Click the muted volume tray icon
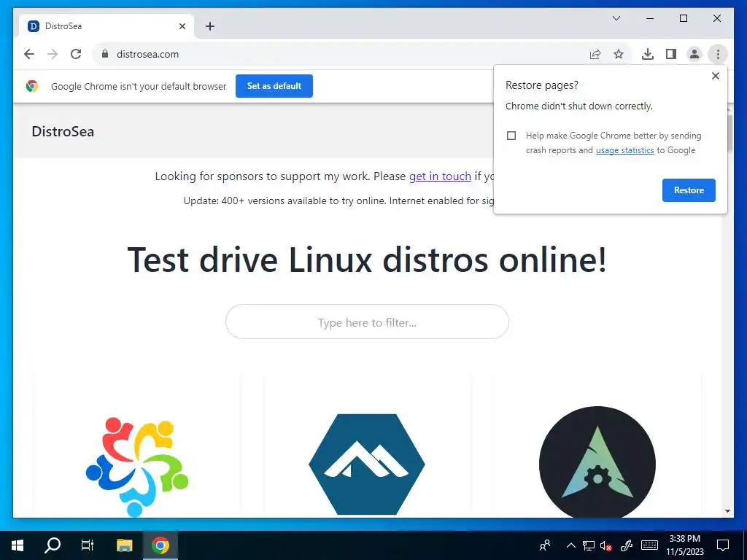The width and height of the screenshot is (747, 560). (606, 545)
